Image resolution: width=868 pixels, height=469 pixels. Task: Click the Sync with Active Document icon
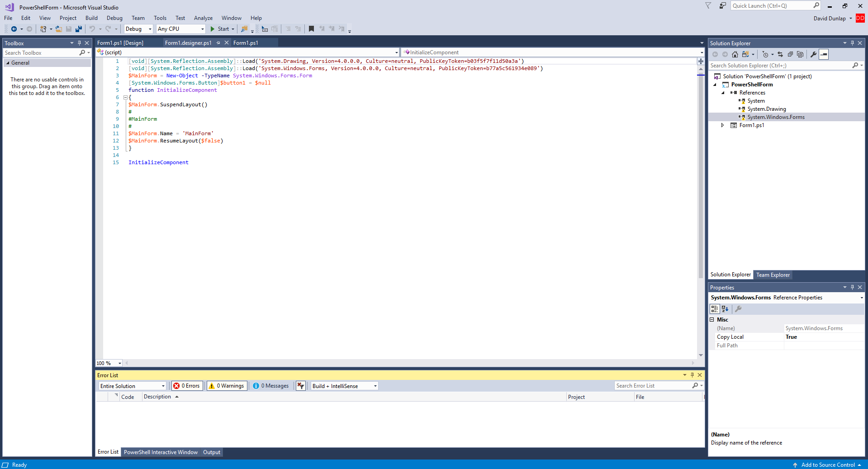coord(780,55)
